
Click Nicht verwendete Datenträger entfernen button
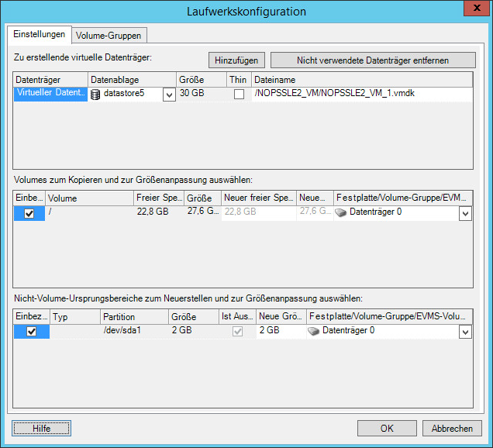point(372,60)
